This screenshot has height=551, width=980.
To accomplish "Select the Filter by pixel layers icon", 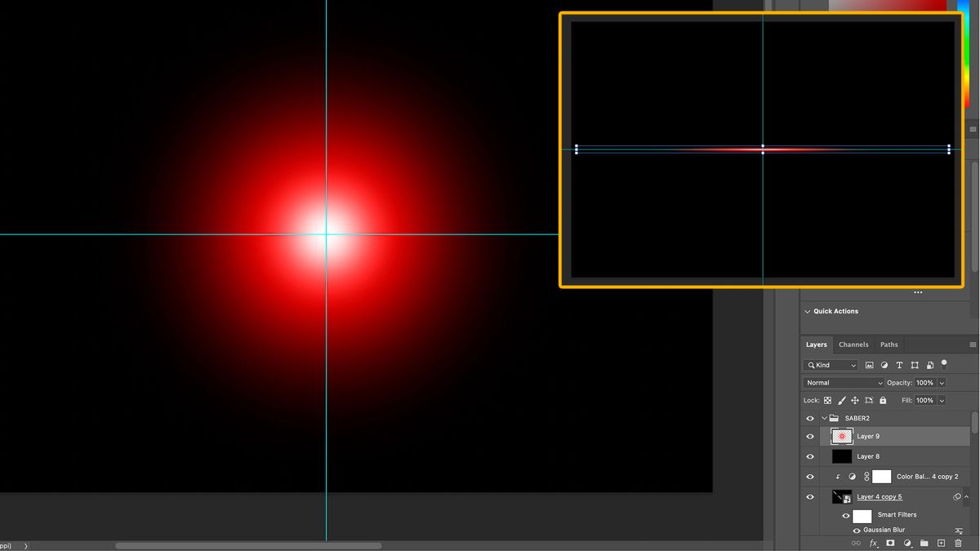I will 870,365.
